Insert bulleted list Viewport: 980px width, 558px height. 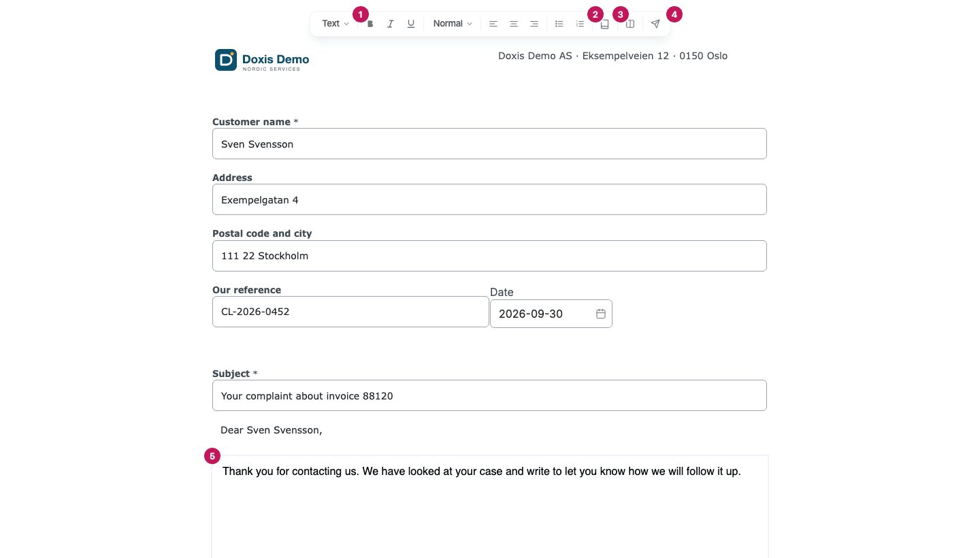click(x=559, y=24)
